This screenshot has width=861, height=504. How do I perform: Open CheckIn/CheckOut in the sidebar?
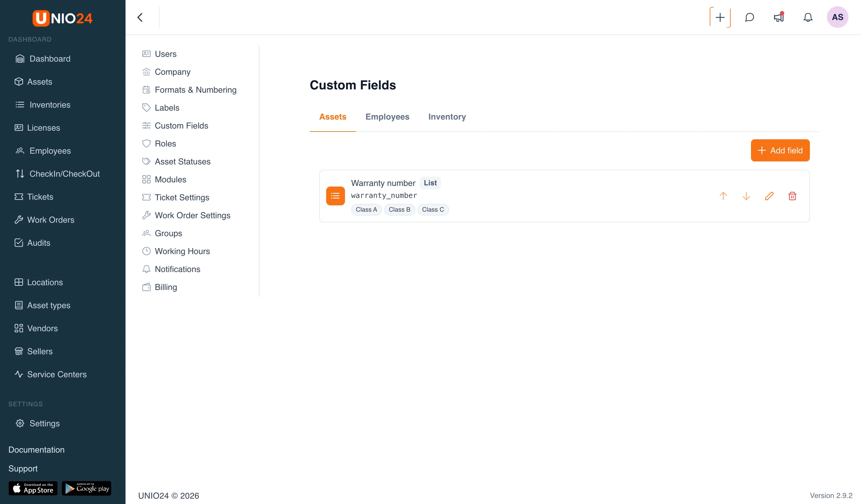(x=58, y=174)
